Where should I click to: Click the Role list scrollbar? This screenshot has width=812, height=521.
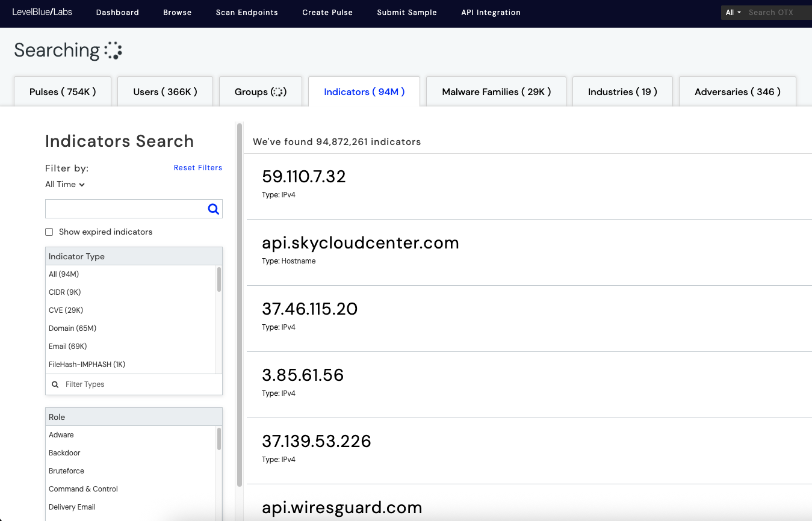click(219, 439)
